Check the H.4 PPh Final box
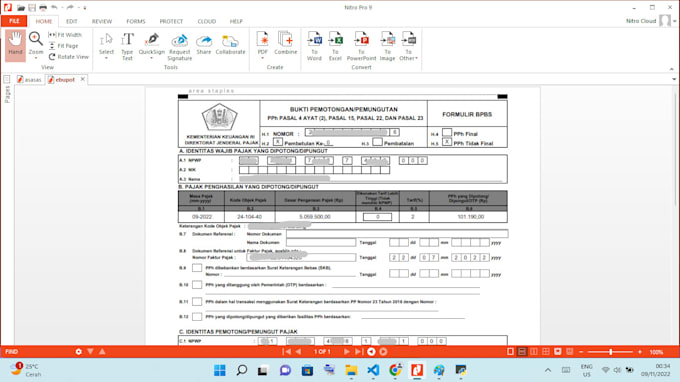This screenshot has width=680, height=382. pyautogui.click(x=447, y=132)
